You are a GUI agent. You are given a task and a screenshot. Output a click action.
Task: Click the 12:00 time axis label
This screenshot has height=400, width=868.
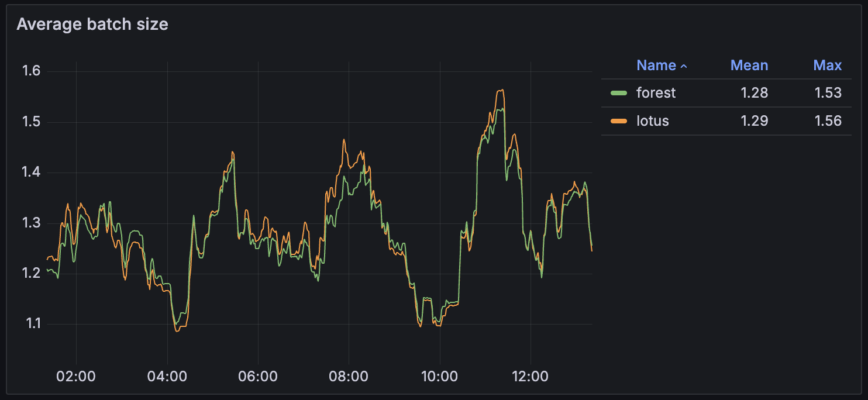[x=530, y=375]
